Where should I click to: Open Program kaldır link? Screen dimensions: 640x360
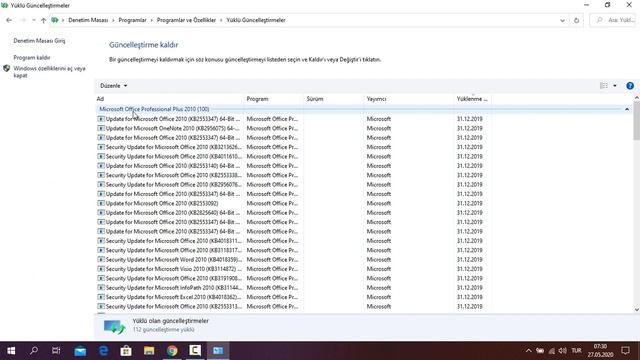click(x=32, y=58)
